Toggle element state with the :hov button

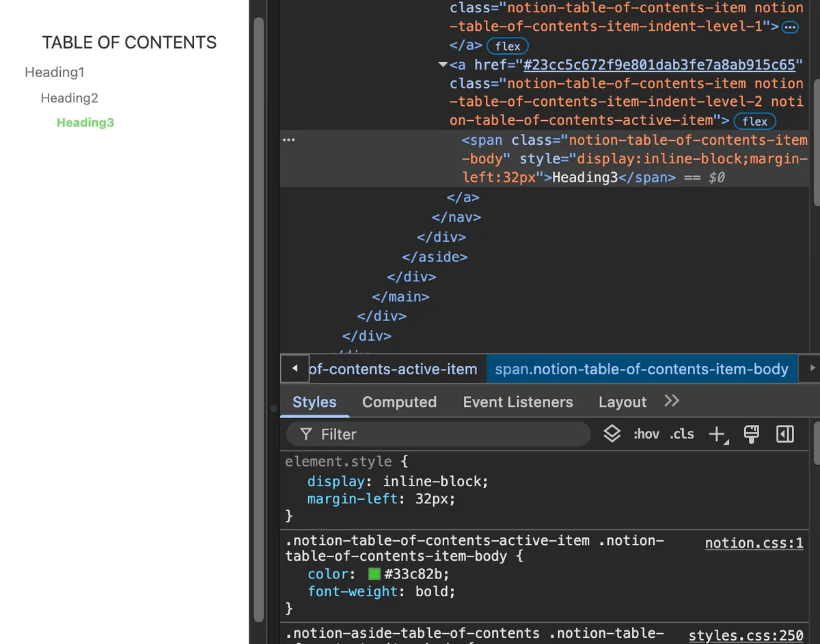click(646, 434)
